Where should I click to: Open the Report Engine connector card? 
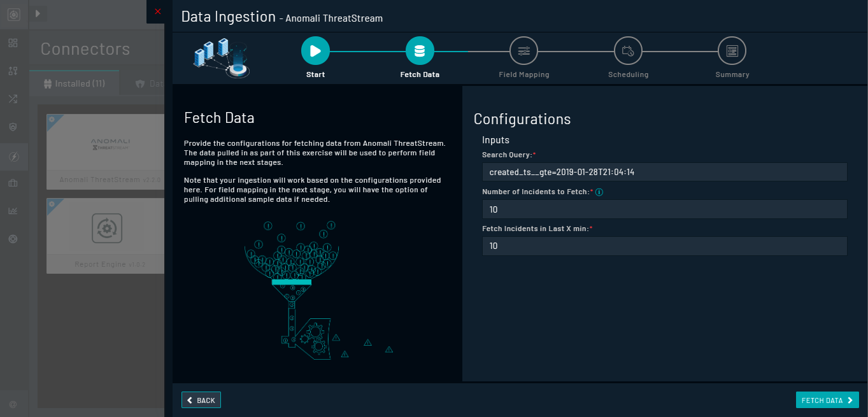pyautogui.click(x=105, y=236)
